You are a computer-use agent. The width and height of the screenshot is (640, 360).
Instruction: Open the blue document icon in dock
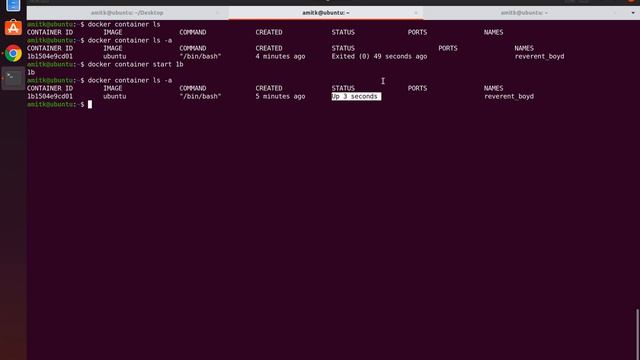[13, 5]
